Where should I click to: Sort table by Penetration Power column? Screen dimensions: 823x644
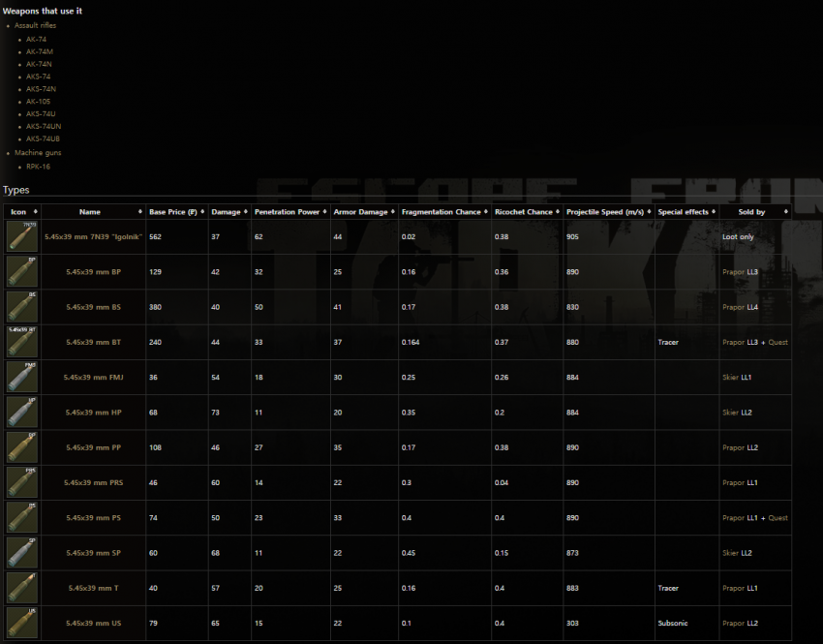click(290, 211)
